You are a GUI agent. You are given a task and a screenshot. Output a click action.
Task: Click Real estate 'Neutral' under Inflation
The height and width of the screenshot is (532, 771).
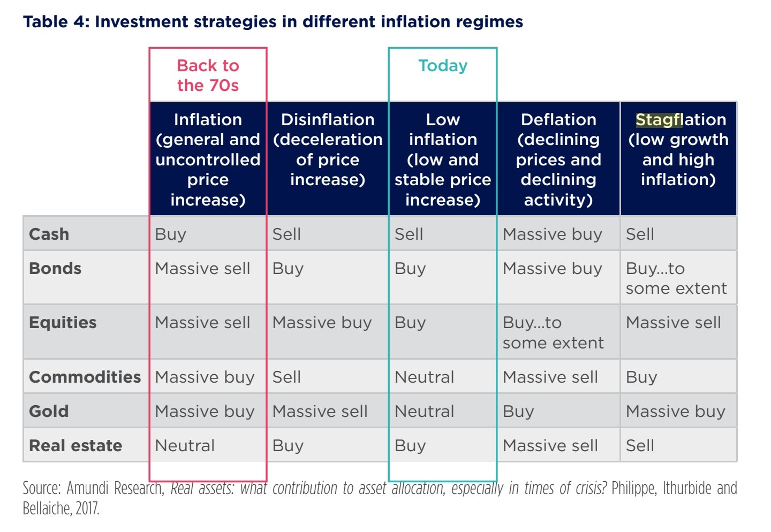tap(185, 445)
